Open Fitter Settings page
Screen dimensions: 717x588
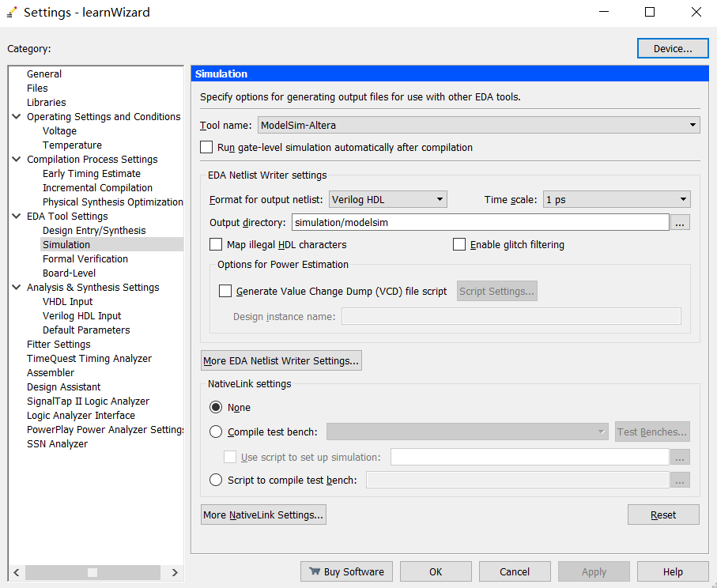pyautogui.click(x=58, y=344)
